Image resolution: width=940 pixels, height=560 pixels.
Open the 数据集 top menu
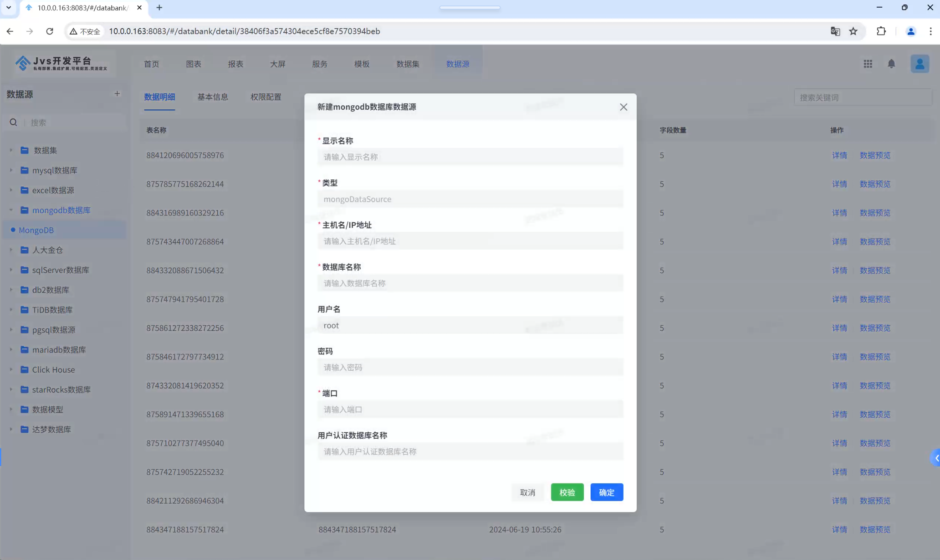pos(408,64)
